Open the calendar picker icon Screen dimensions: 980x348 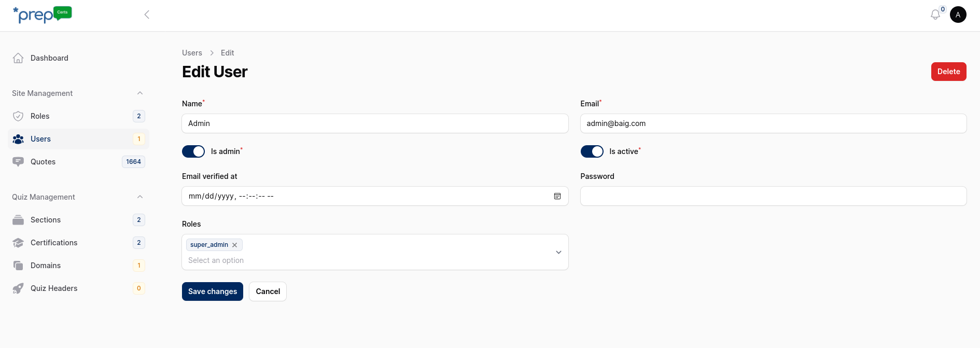coord(557,196)
